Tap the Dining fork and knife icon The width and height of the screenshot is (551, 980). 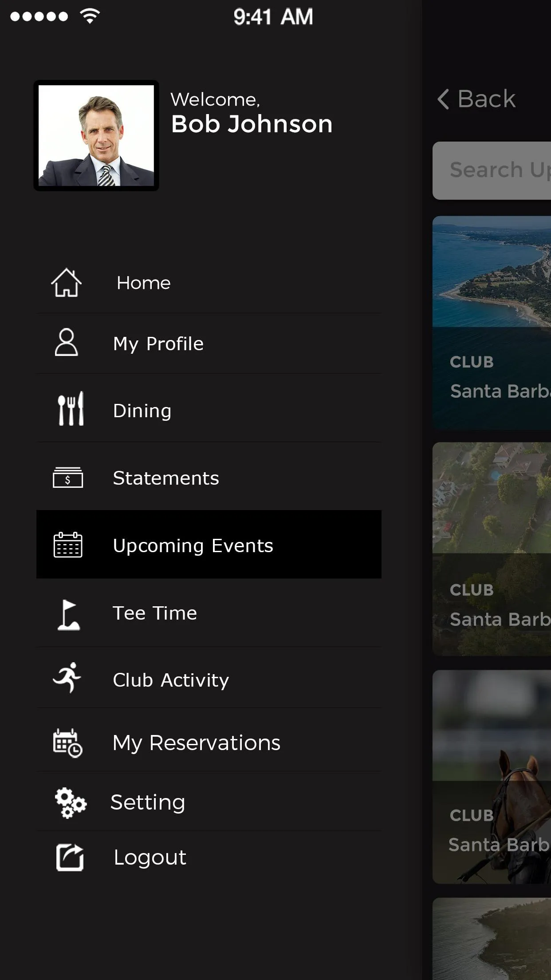tap(71, 409)
